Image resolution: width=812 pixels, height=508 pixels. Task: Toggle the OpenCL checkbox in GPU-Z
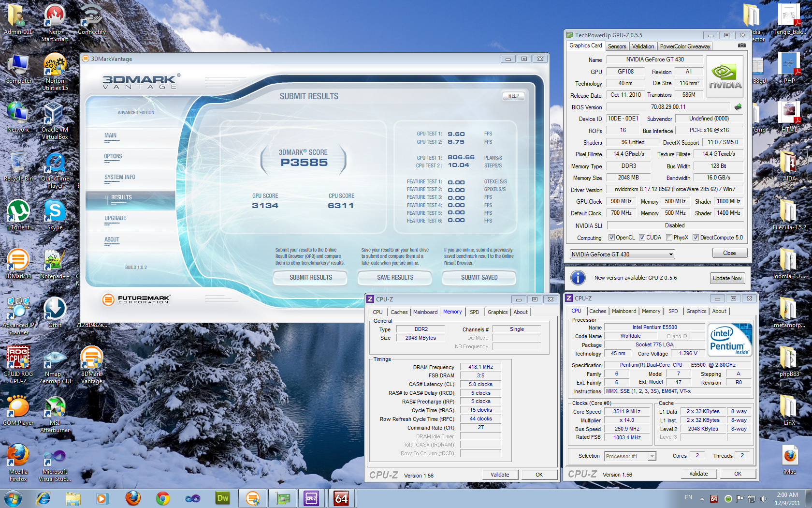tap(611, 238)
